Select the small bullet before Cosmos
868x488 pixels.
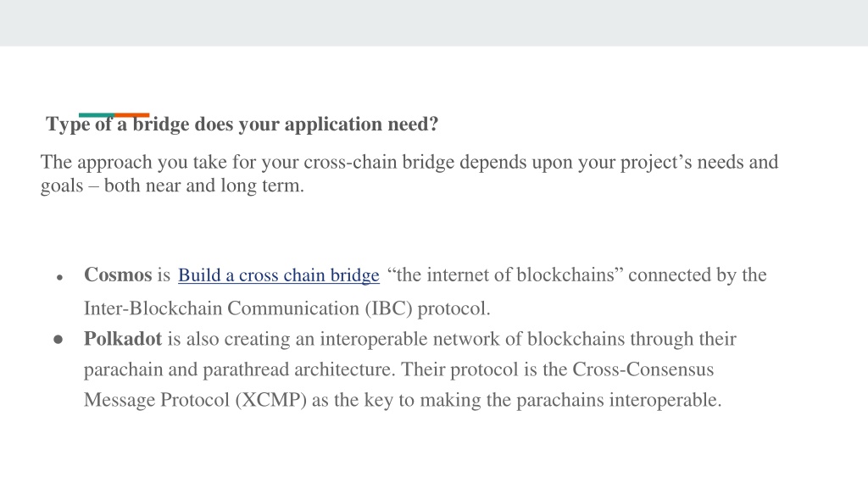60,278
